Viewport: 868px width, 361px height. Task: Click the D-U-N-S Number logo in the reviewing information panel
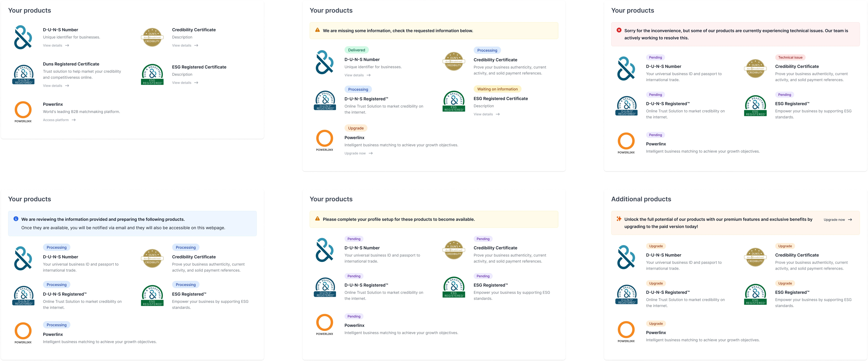click(23, 258)
